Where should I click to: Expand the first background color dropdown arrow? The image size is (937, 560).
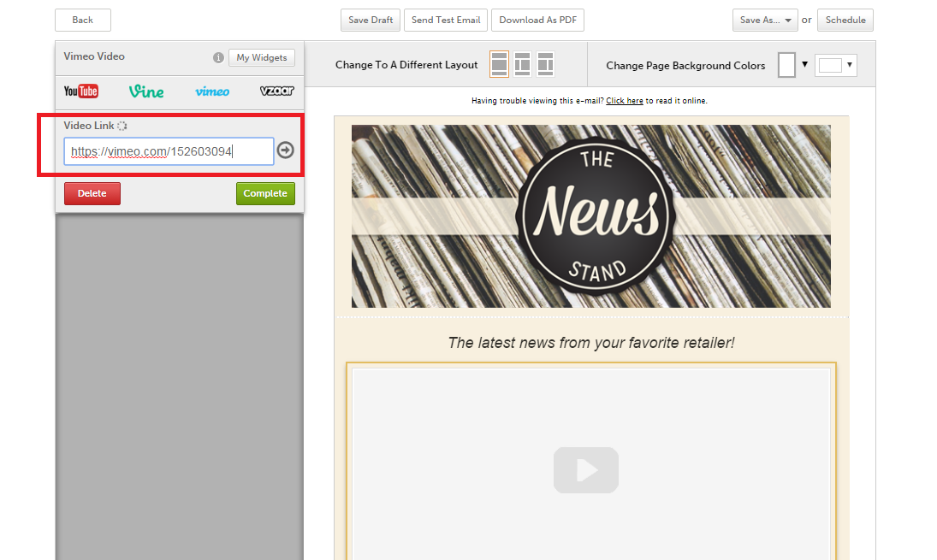[804, 65]
